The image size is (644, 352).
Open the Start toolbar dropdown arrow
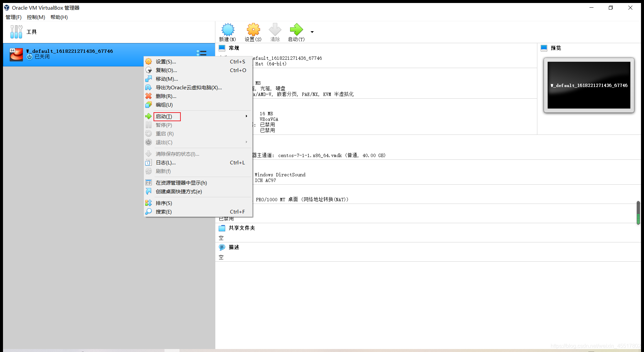click(x=312, y=32)
